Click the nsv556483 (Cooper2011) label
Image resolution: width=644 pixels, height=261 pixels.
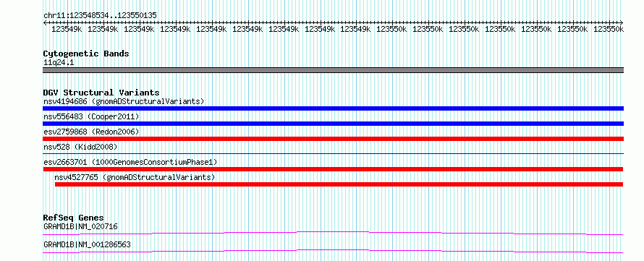click(x=91, y=116)
